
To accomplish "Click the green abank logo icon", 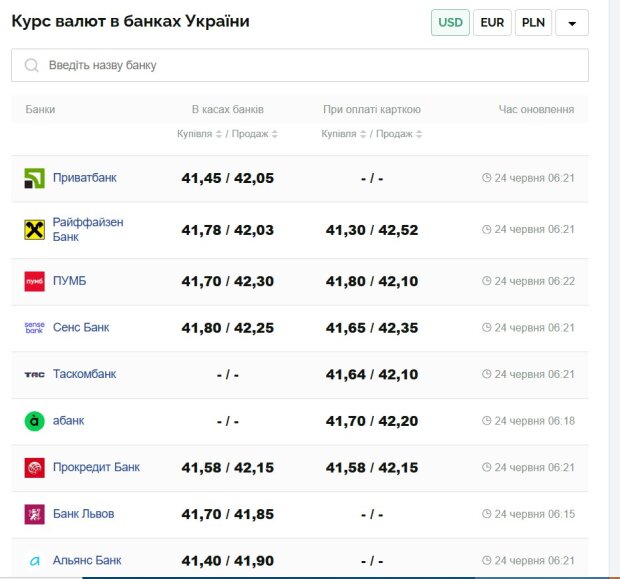I will [34, 421].
